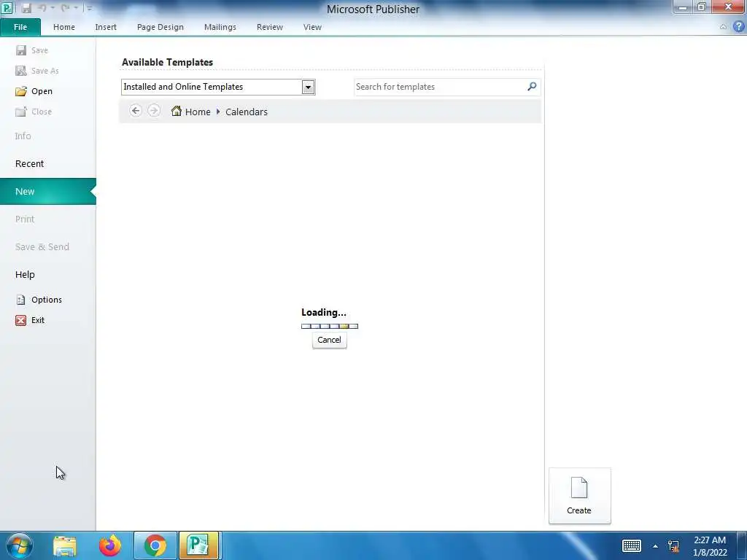Switch to Chrome on the taskbar
The image size is (747, 560).
pyautogui.click(x=155, y=545)
